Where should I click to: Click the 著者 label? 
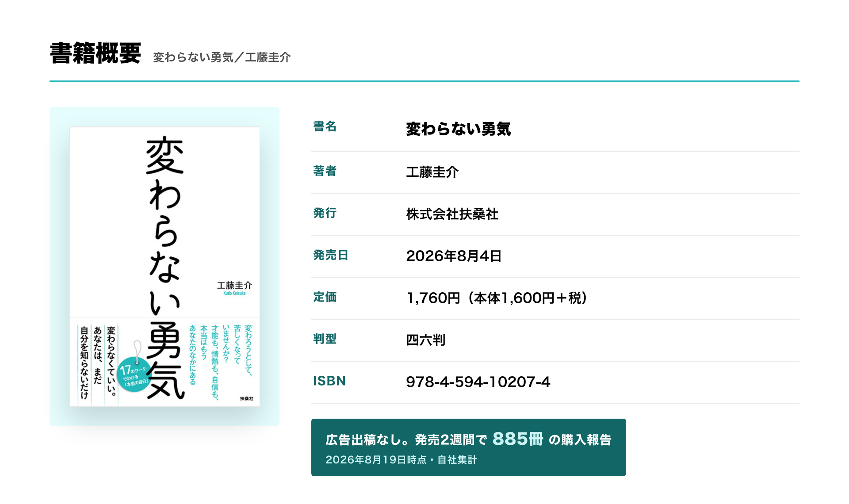[325, 171]
